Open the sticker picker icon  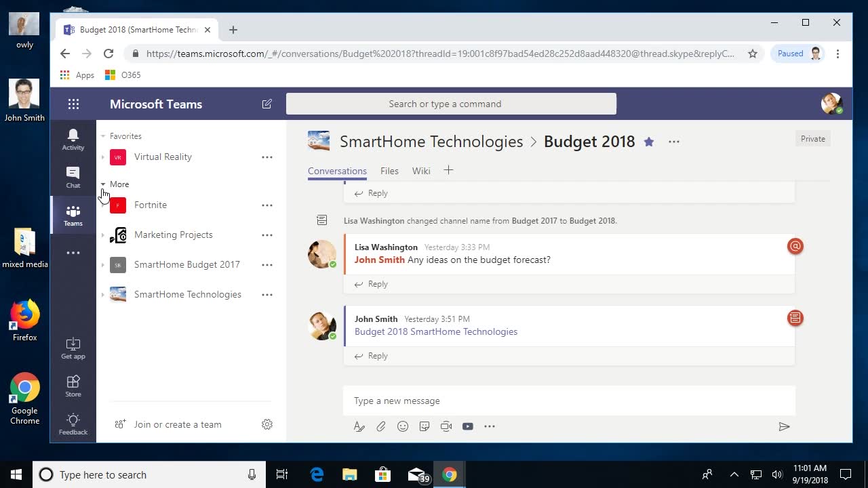pyautogui.click(x=425, y=426)
